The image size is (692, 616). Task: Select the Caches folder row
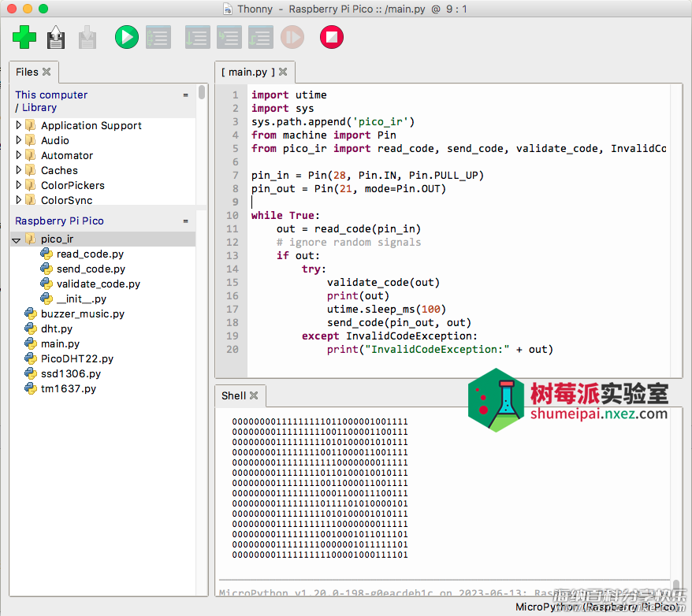(x=102, y=171)
